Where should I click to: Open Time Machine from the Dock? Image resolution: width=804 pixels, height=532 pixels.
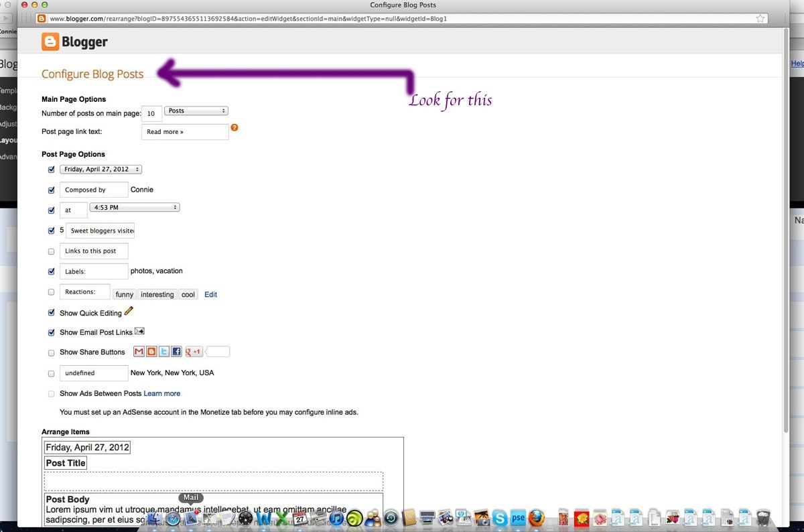(x=391, y=518)
